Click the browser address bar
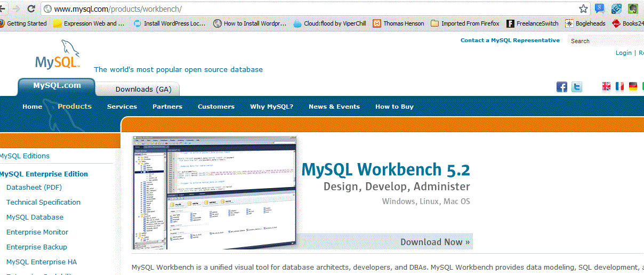 pos(315,9)
